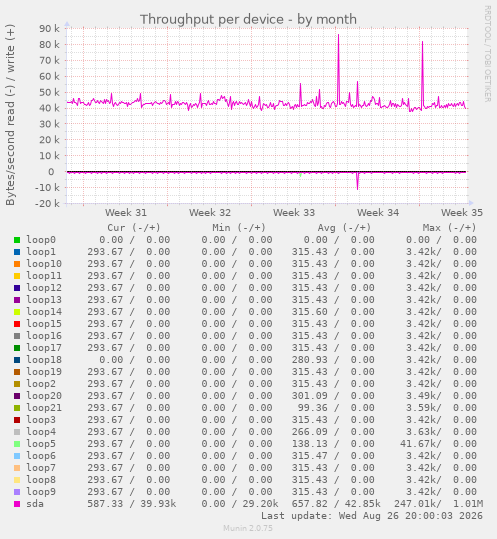Select the loop7 legend label
The image size is (497, 539).
pos(41,468)
